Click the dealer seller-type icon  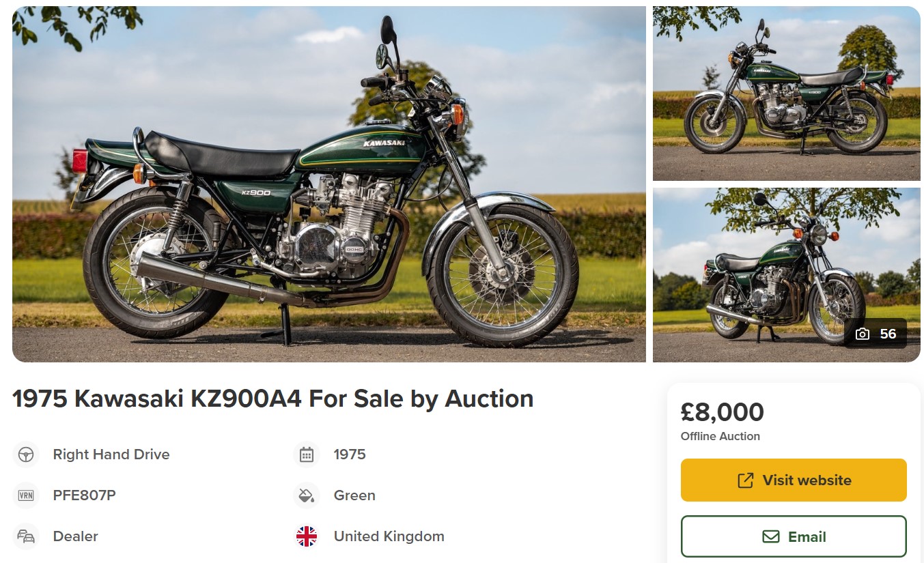pyautogui.click(x=26, y=536)
